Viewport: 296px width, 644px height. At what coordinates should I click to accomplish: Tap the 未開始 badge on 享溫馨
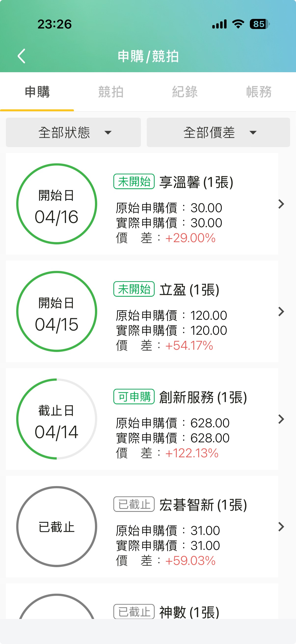click(x=134, y=182)
